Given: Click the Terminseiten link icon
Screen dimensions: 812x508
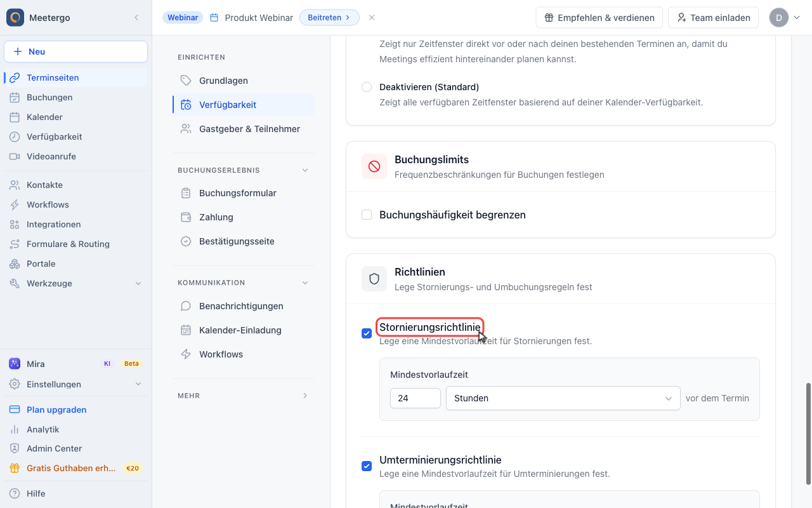Looking at the screenshot, I should tap(15, 77).
